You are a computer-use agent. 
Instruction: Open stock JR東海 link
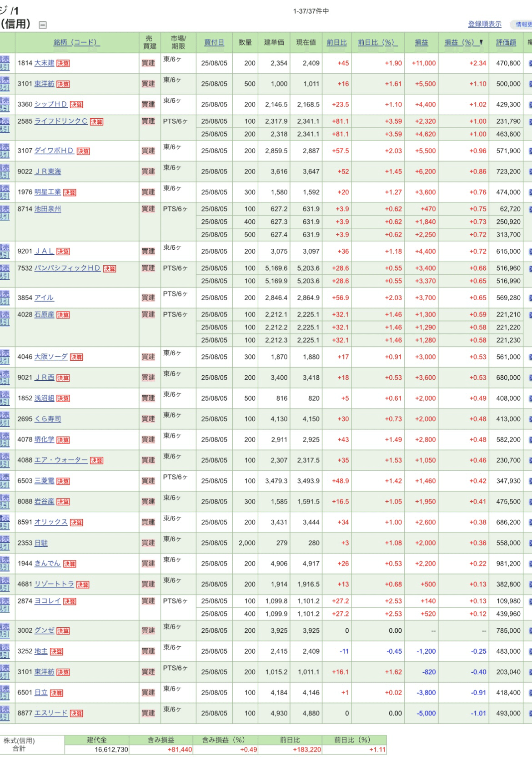click(48, 171)
